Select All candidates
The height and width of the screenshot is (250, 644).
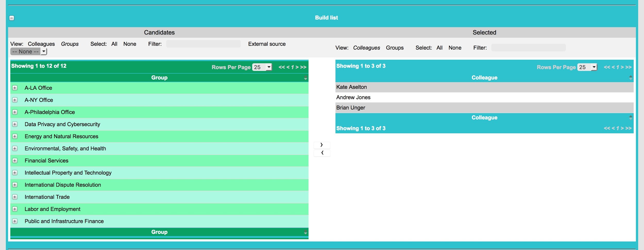click(x=114, y=44)
